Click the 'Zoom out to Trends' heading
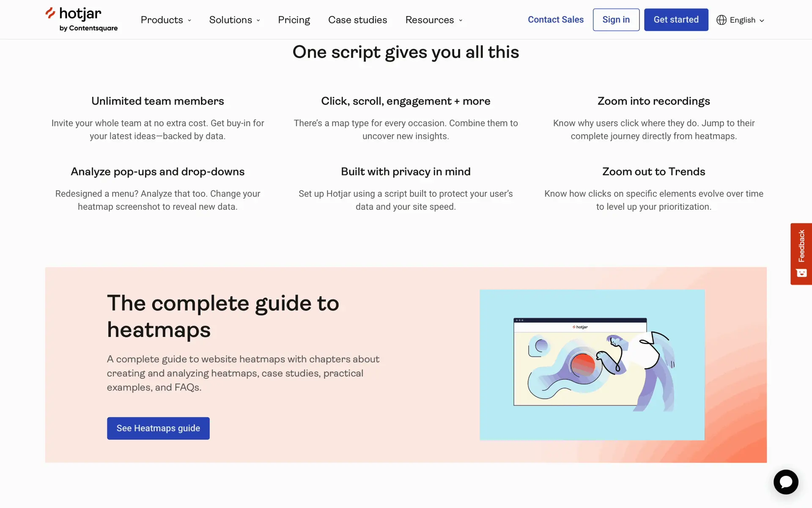This screenshot has height=508, width=812. coord(653,171)
